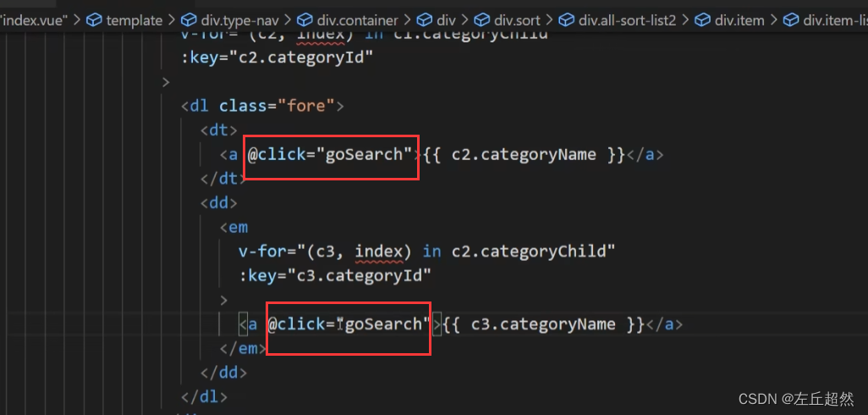Click cube icon beside template breadcrumb
The height and width of the screenshot is (415, 868).
[x=95, y=21]
